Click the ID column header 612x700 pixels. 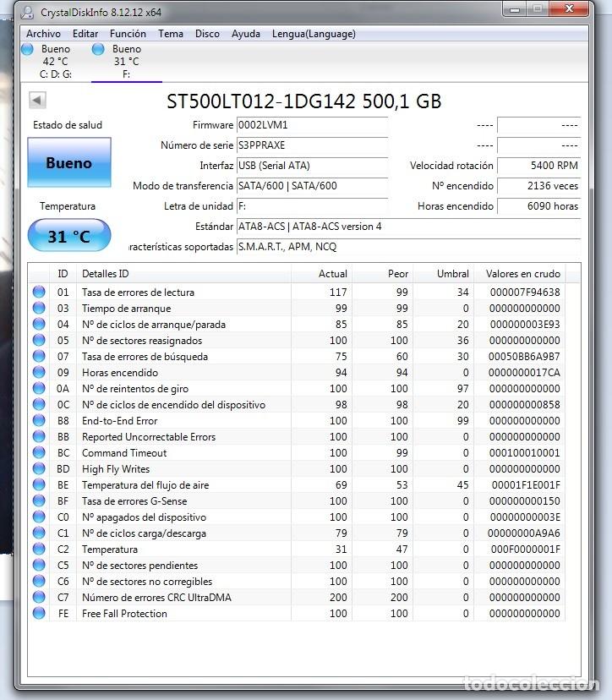pyautogui.click(x=63, y=274)
